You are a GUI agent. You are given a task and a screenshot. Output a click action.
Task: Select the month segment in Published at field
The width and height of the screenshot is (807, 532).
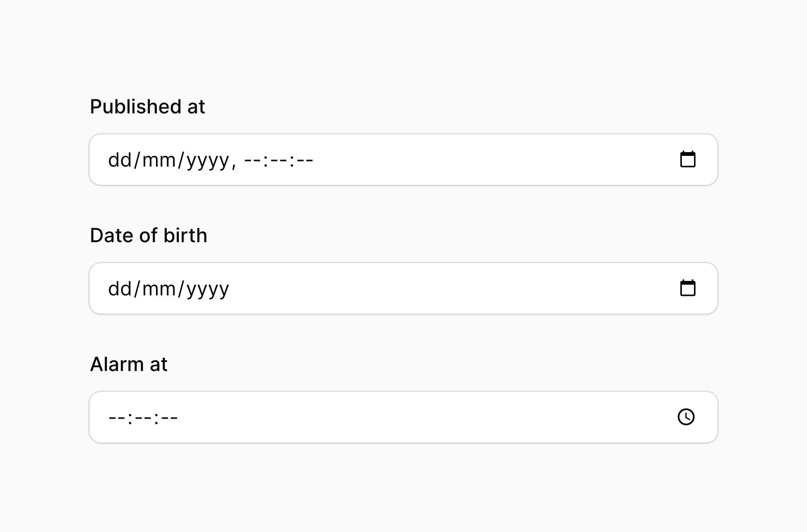159,160
